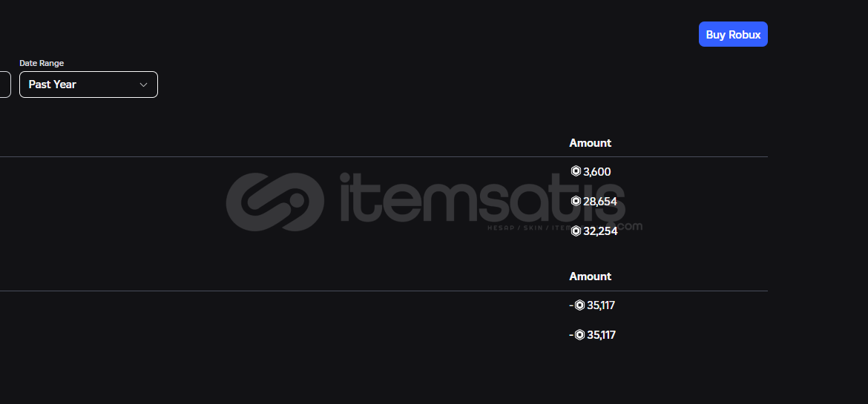Click the Robux icon in the upper -35,117 row
Viewport: 868px width, 404px height.
[579, 305]
